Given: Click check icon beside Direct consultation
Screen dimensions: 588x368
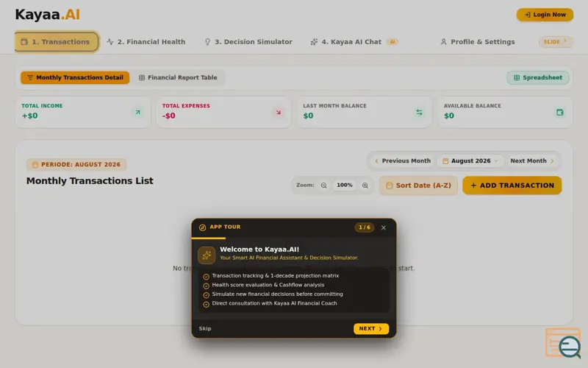Looking at the screenshot, I should tap(206, 305).
